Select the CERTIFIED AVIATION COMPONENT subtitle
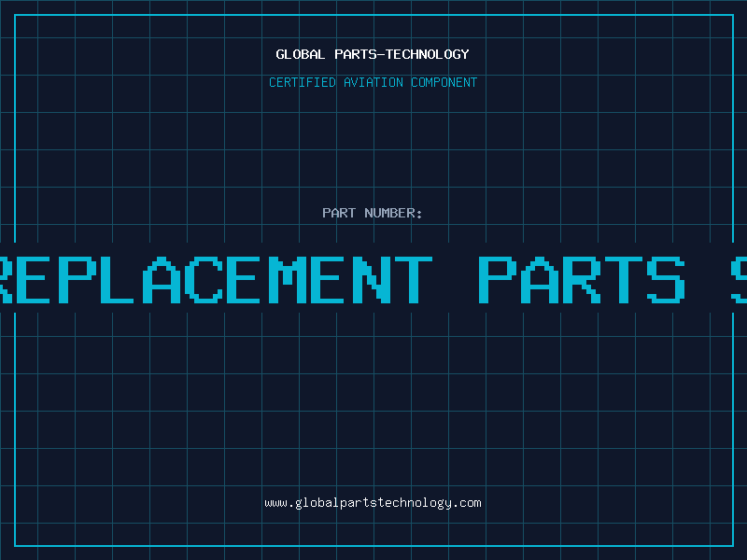This screenshot has width=747, height=560. click(373, 82)
